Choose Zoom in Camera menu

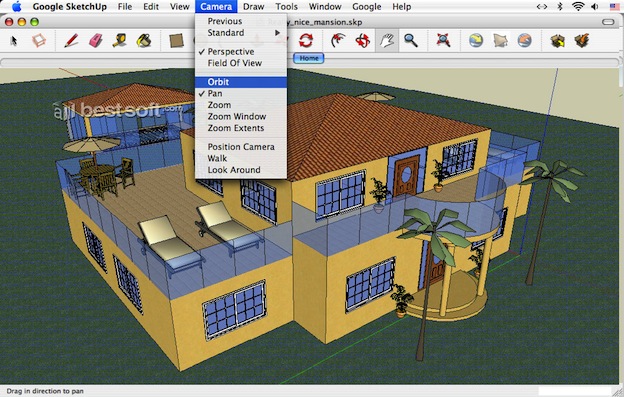click(241, 105)
